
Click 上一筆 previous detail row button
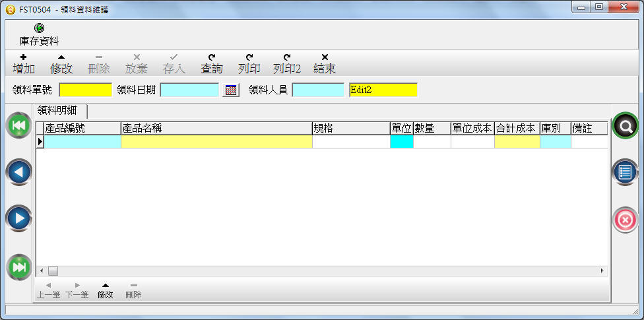coord(48,290)
